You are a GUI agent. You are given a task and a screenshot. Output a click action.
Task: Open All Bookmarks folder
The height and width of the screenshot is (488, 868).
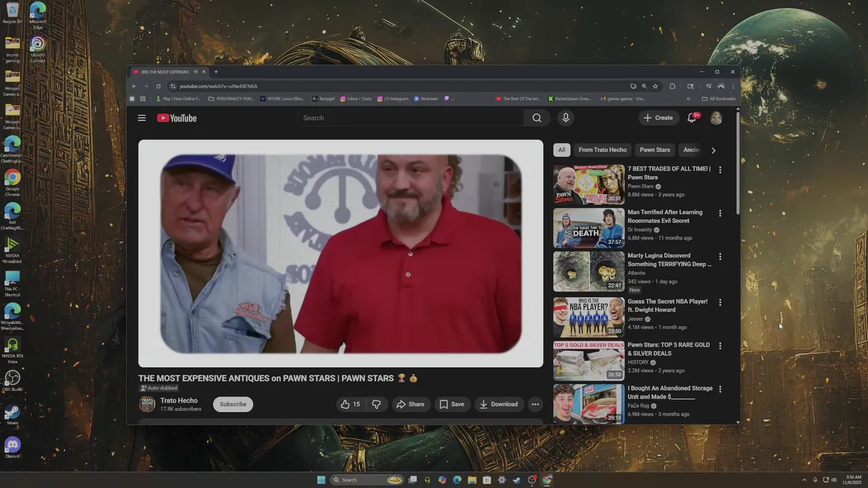click(719, 99)
